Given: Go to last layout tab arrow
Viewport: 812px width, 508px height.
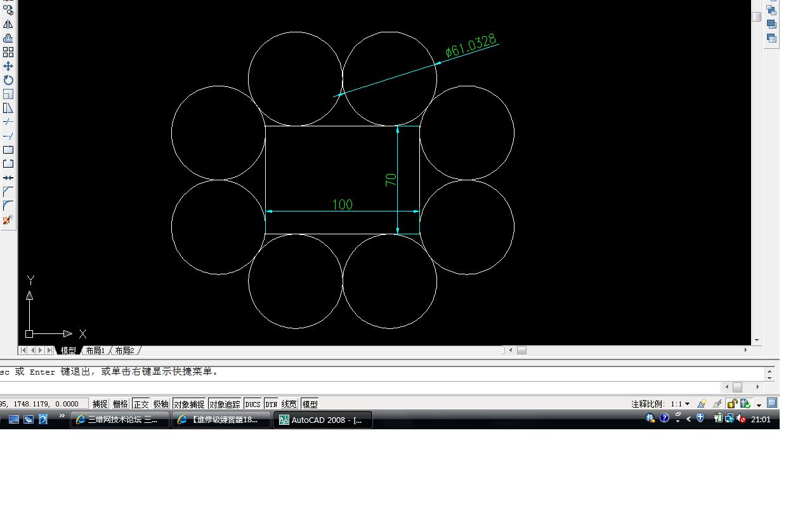Looking at the screenshot, I should pos(49,351).
